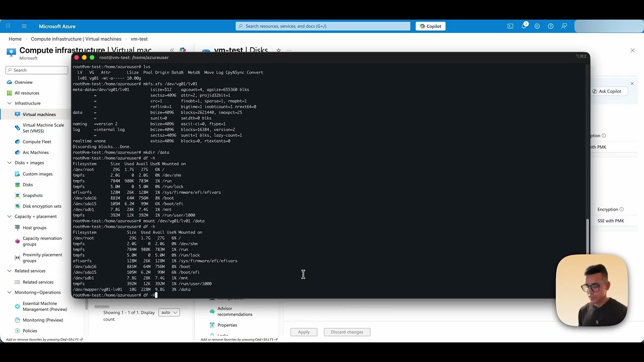Focus the sidebar Search field
The image size is (644, 362).
tap(37, 70)
